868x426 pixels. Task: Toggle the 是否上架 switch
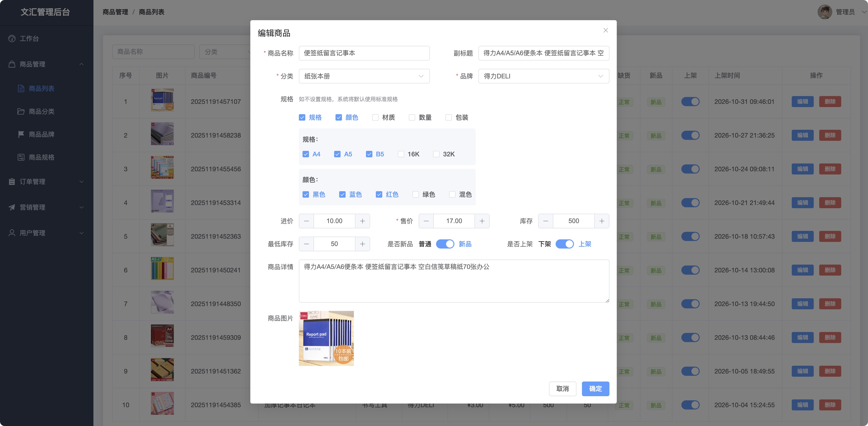click(564, 244)
